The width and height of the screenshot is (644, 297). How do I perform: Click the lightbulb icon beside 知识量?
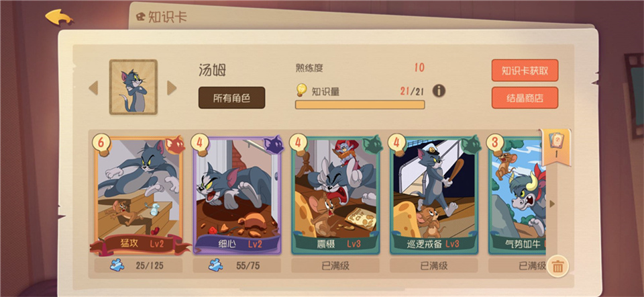[302, 90]
